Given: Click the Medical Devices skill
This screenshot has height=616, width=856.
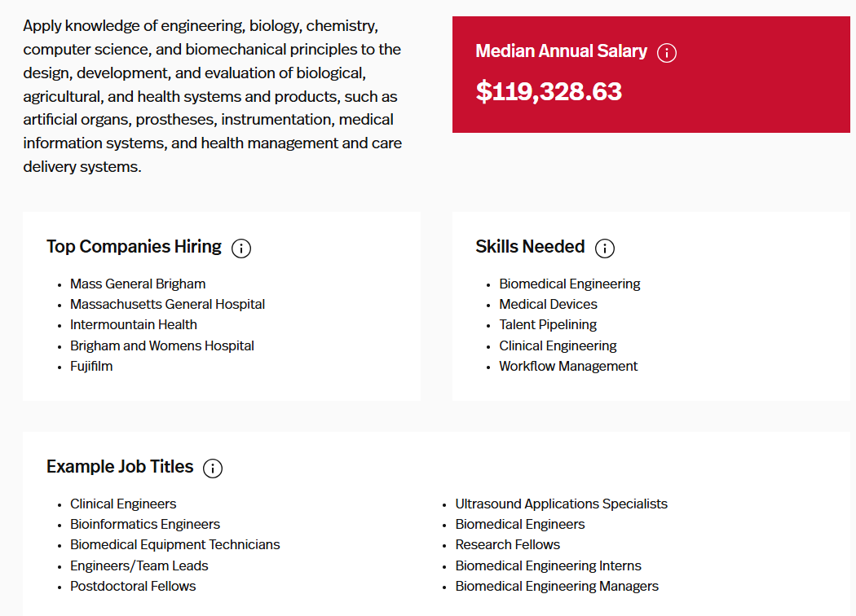Looking at the screenshot, I should tap(548, 304).
